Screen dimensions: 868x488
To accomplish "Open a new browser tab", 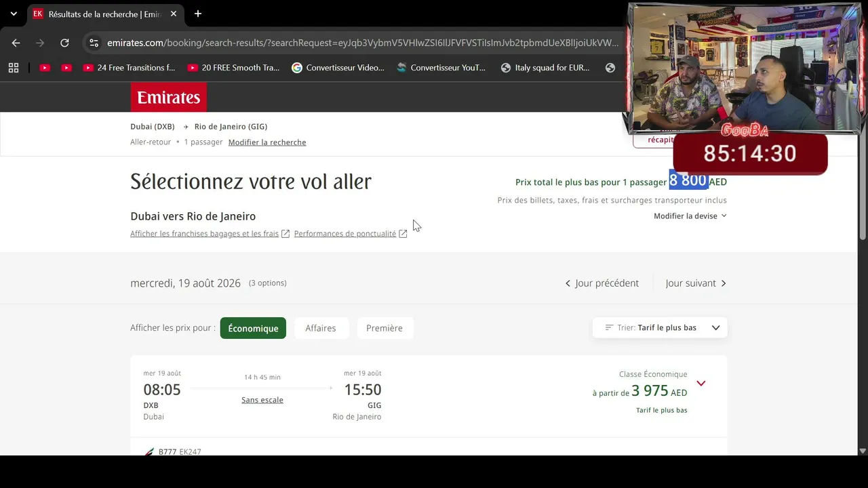I will (x=198, y=14).
